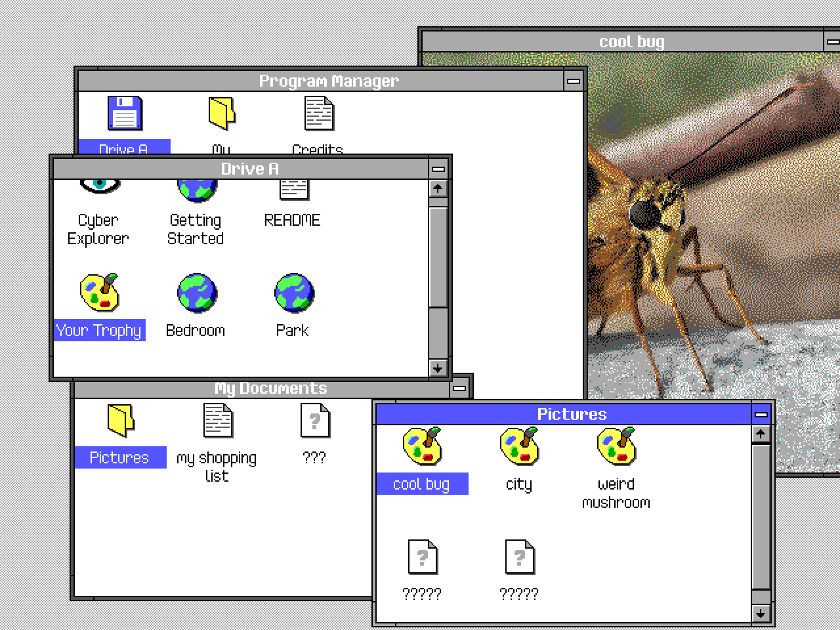Image resolution: width=840 pixels, height=630 pixels.
Task: Open the first ????? file in Pictures
Action: [x=423, y=557]
